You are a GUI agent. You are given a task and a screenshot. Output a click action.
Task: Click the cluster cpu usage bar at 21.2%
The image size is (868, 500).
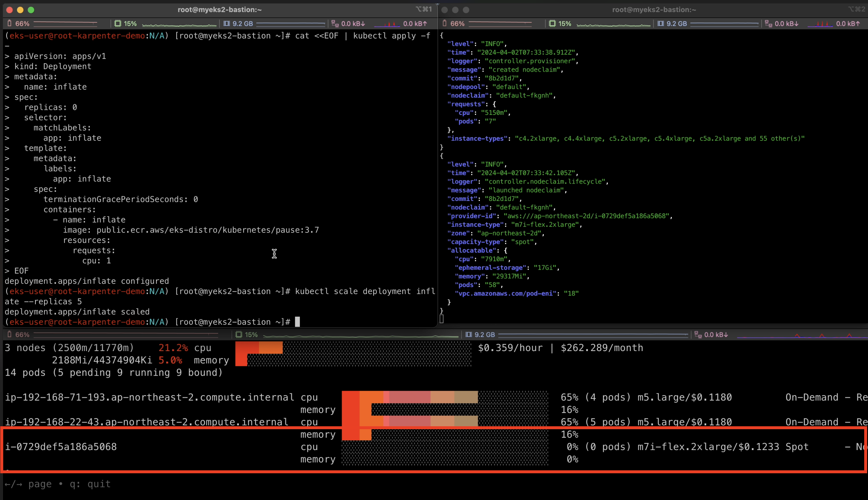(353, 348)
